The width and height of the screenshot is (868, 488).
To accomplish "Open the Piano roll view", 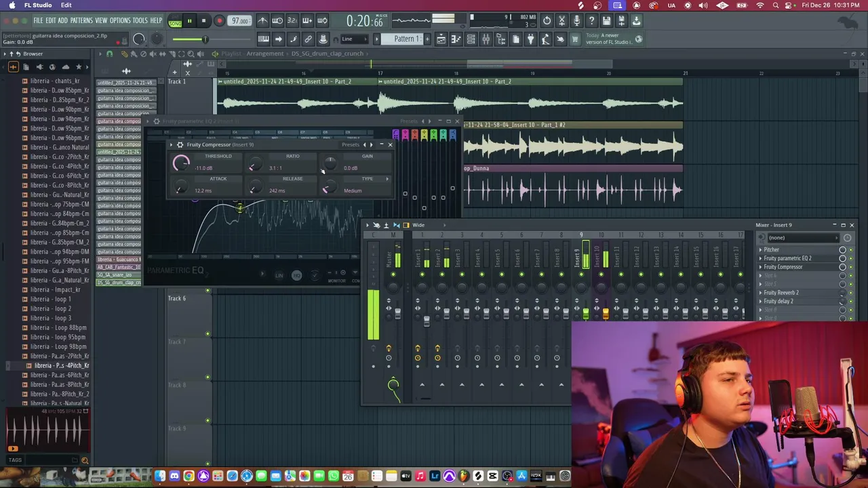I will point(456,39).
